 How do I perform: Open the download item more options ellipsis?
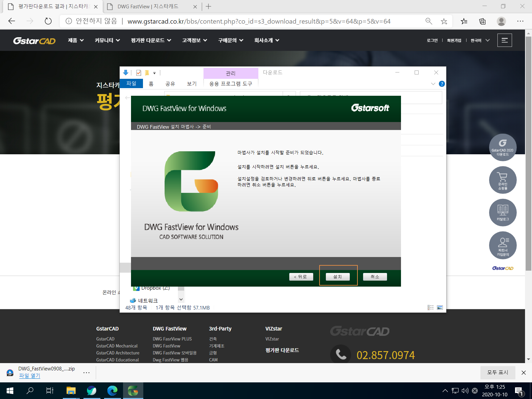coord(86,373)
